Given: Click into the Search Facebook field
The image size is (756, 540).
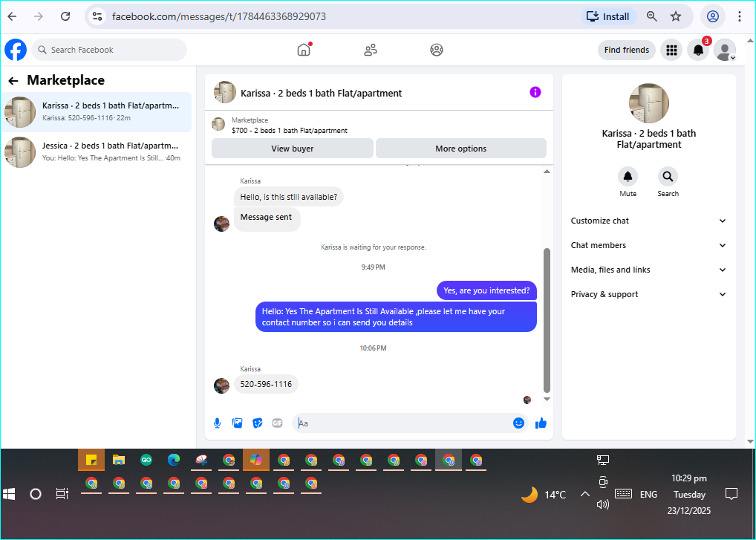Looking at the screenshot, I should coord(109,50).
